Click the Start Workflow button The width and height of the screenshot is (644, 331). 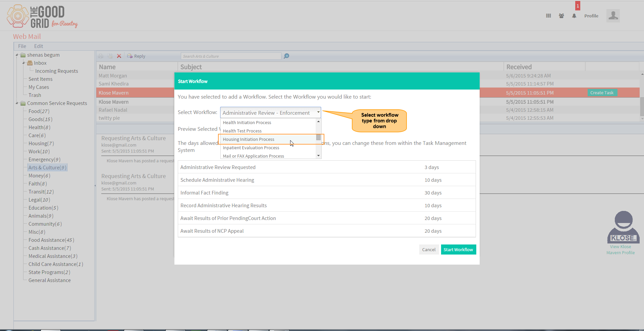click(x=459, y=250)
